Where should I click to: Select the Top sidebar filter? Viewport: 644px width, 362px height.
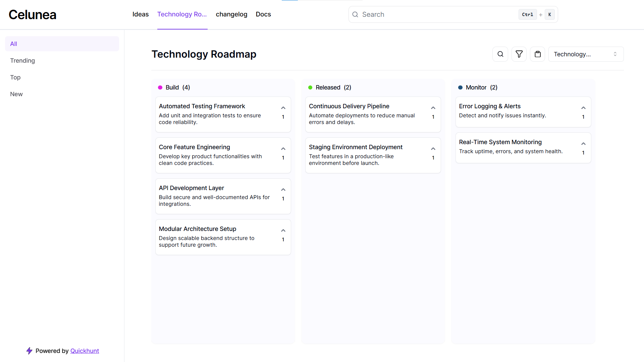click(62, 77)
